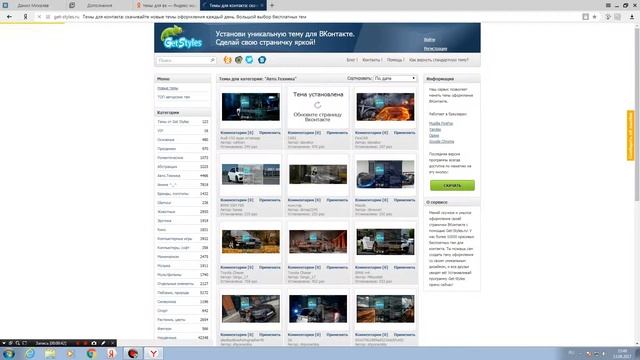Screen dimensions: 640x360
Task: Click the search magnifier icon
Action: pos(212,60)
